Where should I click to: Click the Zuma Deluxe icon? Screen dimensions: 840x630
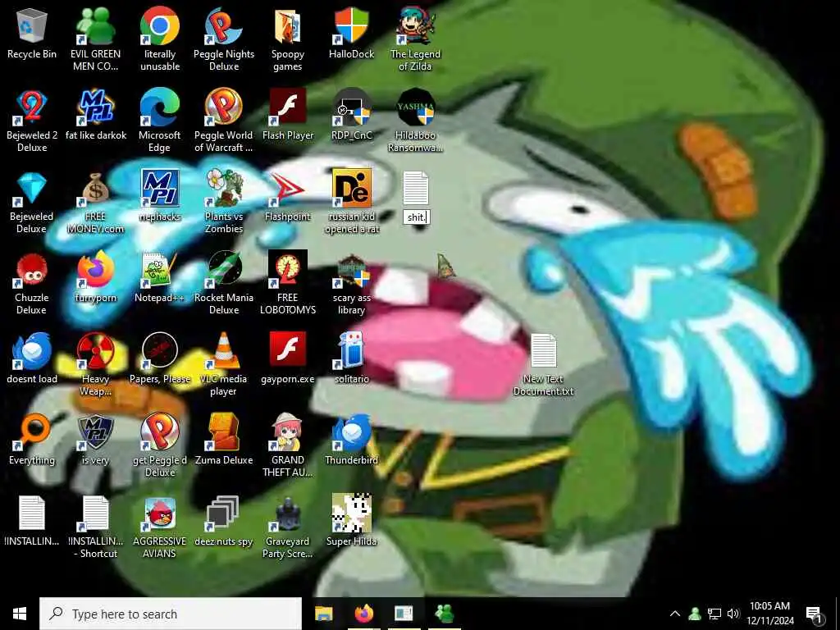tap(223, 431)
